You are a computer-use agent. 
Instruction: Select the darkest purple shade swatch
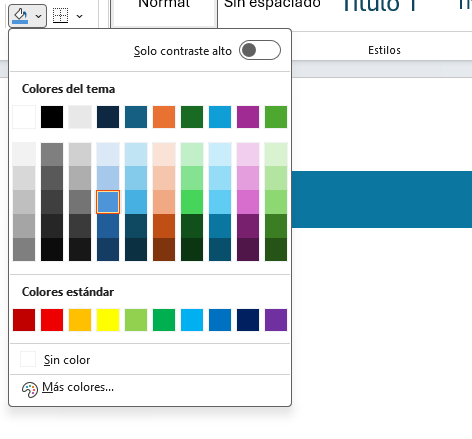[248, 249]
